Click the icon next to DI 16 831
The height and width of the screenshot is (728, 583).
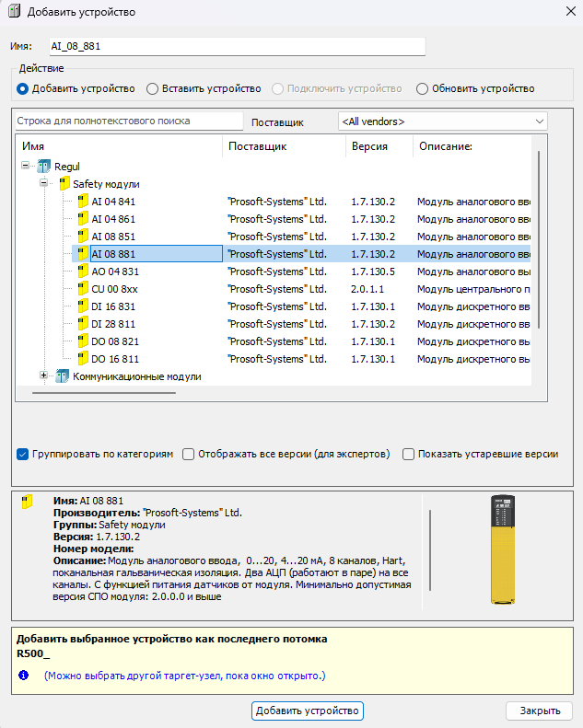point(82,306)
